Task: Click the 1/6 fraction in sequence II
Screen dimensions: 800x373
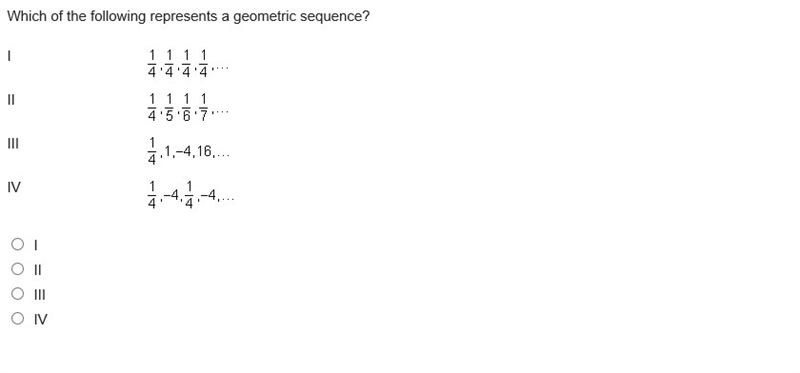Action: pyautogui.click(x=186, y=108)
